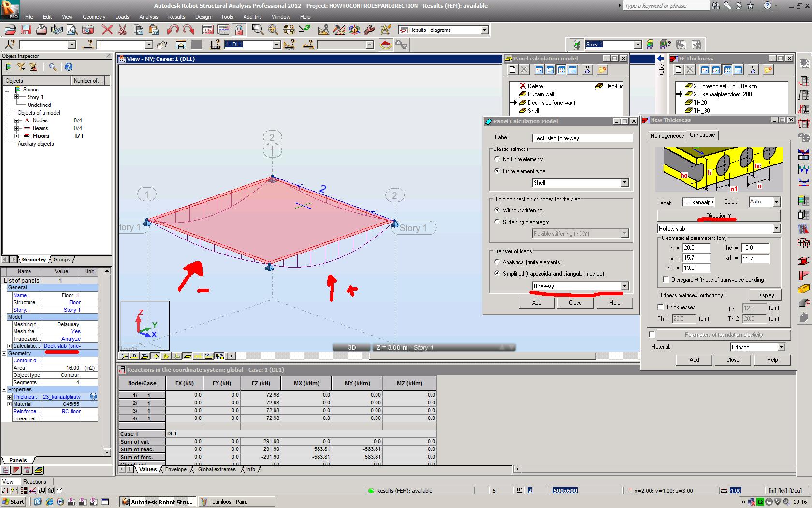Click the h geometrical parameter field showing 20.0
Screen dimensions: 812x508
[x=696, y=248]
